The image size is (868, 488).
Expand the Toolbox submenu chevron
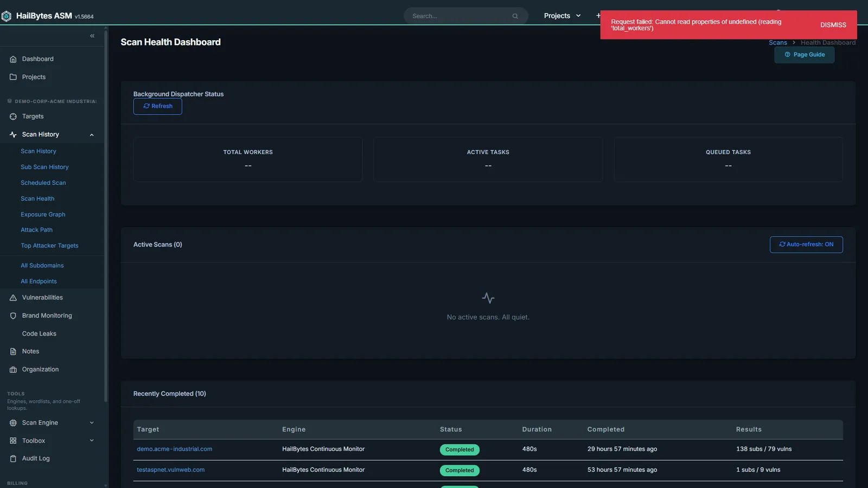(x=92, y=441)
